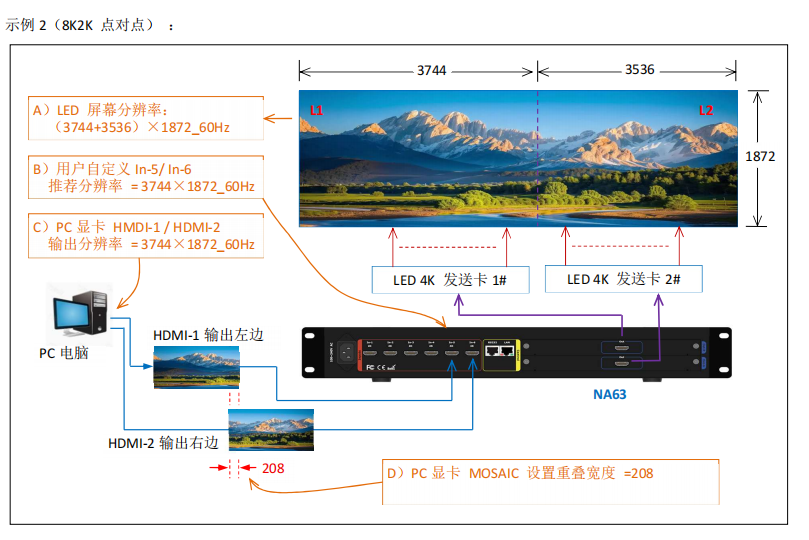Click '输出分辨率 =3744×1872_60Hz' text
Image resolution: width=809 pixels, height=540 pixels.
[152, 244]
